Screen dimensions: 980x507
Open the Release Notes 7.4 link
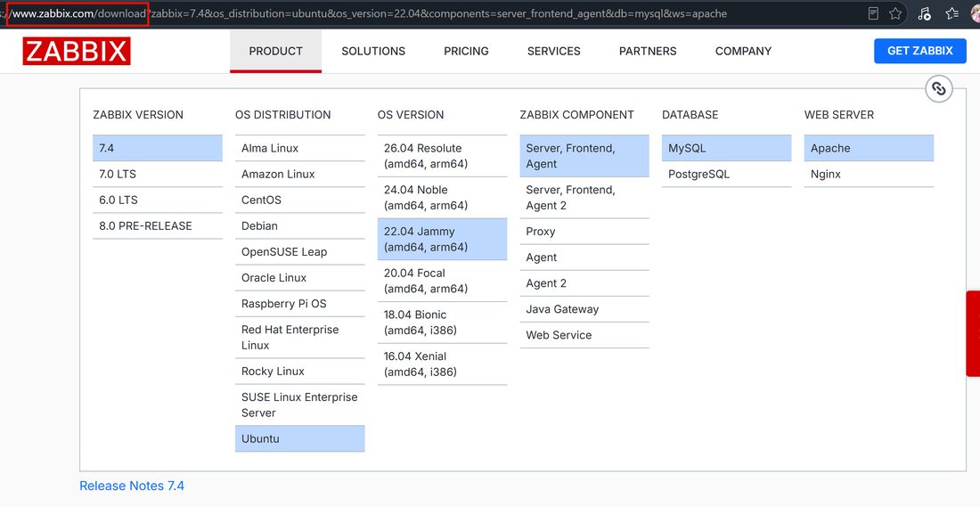132,486
